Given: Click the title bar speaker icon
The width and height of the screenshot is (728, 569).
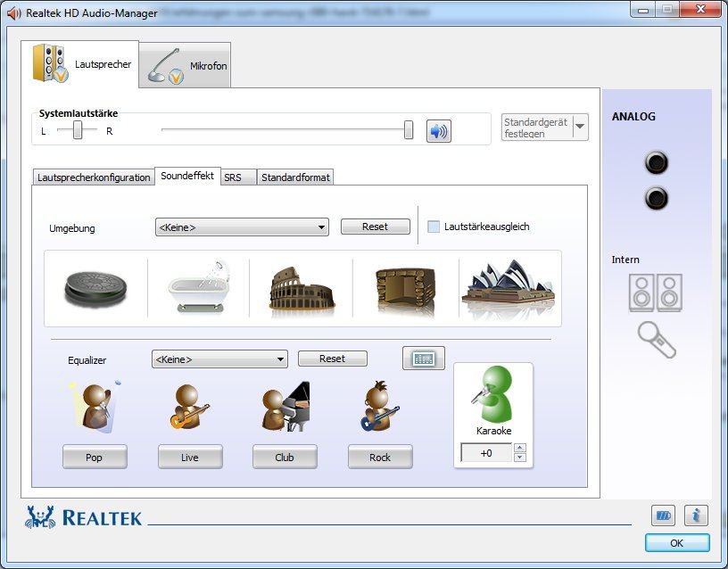Looking at the screenshot, I should tap(14, 13).
